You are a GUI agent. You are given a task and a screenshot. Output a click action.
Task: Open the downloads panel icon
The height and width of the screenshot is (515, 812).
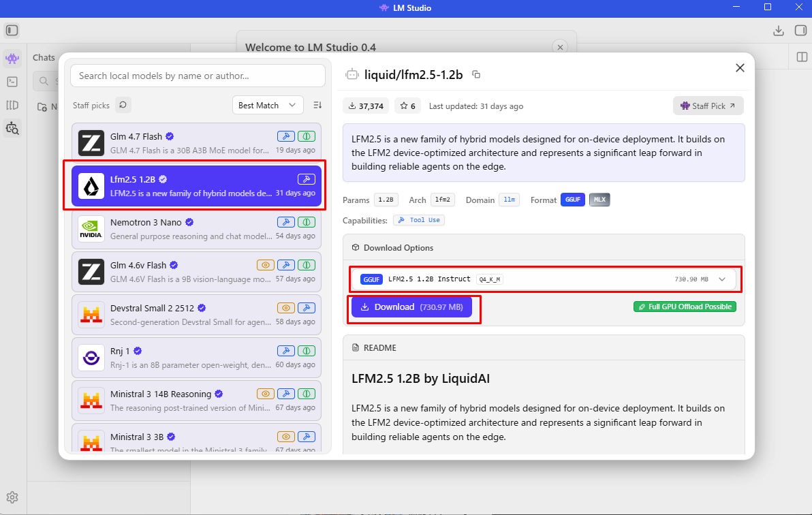pyautogui.click(x=779, y=31)
